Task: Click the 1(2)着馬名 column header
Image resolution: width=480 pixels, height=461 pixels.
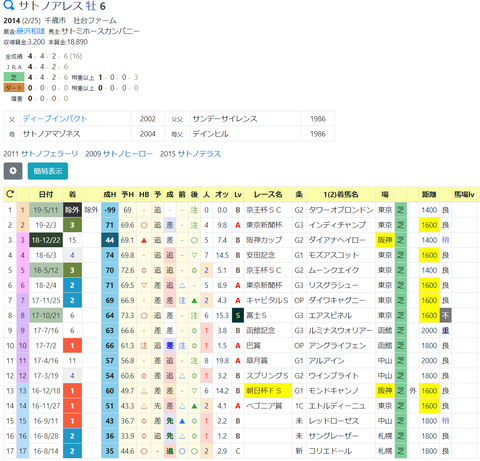Action: pyautogui.click(x=341, y=194)
